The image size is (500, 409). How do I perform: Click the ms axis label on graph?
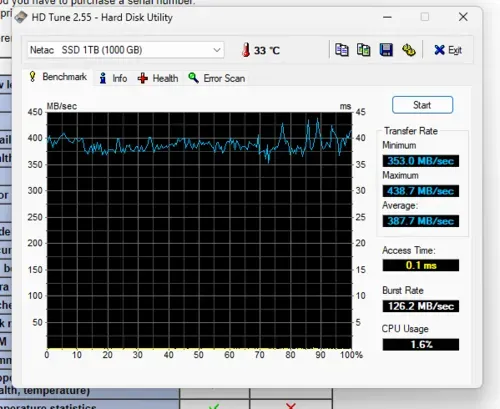click(345, 106)
